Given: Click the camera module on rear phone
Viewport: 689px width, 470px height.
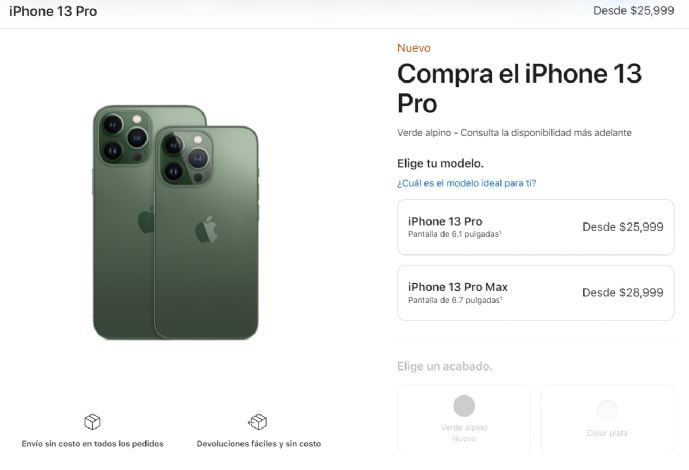Looking at the screenshot, I should [x=125, y=137].
